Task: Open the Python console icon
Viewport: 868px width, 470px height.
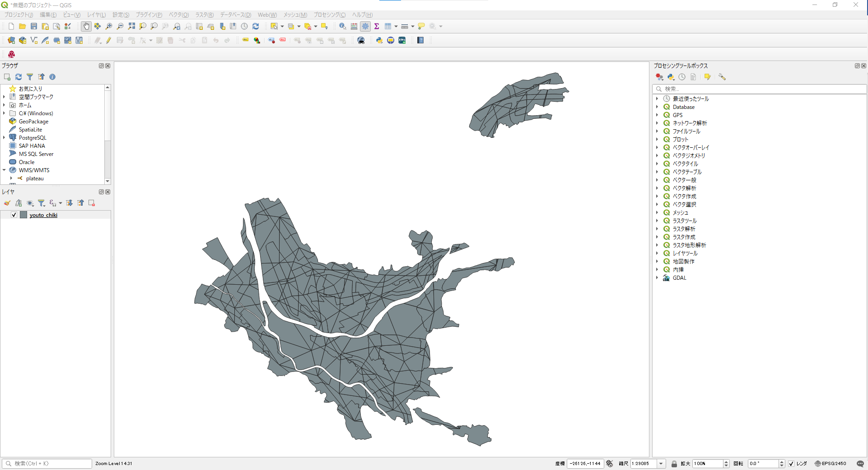Action: click(379, 40)
